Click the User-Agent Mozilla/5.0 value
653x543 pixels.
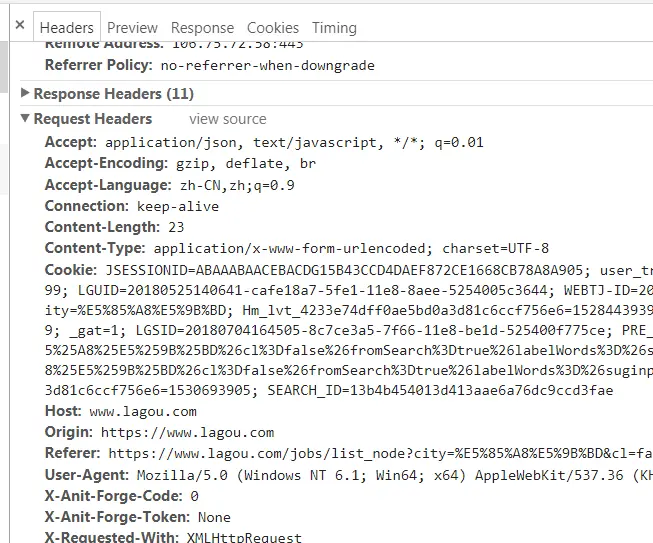pos(395,476)
